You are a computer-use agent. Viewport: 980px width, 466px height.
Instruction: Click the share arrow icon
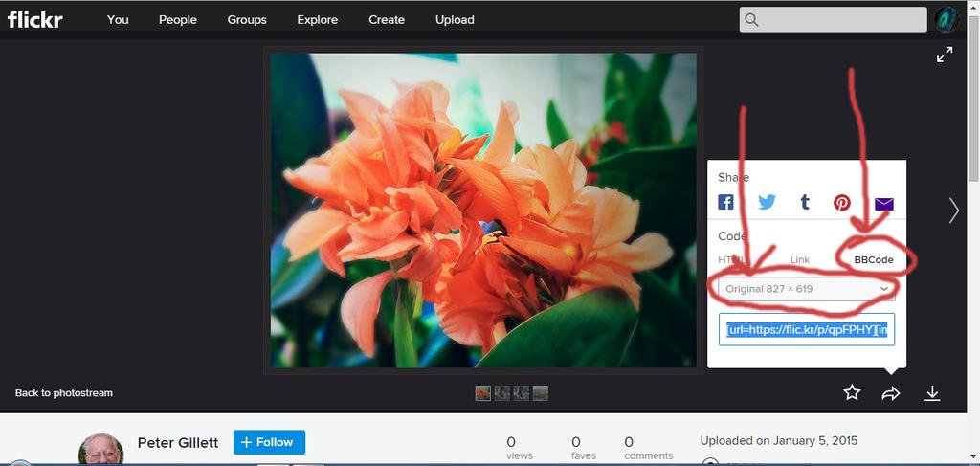(x=891, y=392)
